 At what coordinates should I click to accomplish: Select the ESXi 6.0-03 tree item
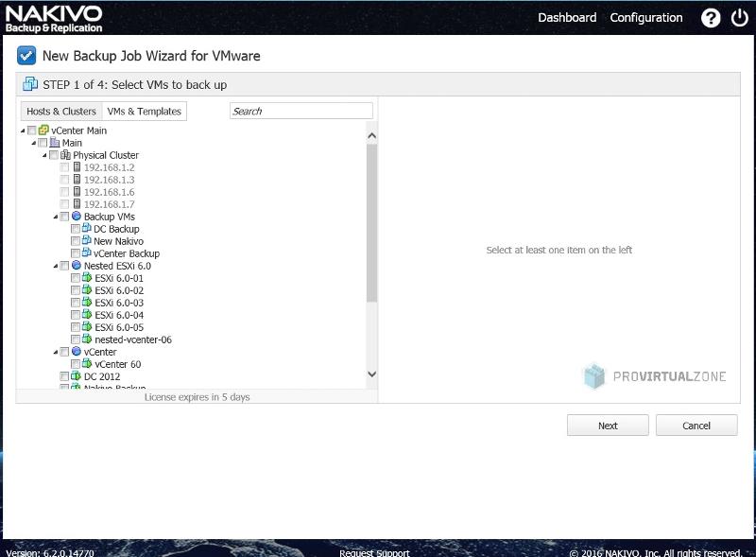119,303
